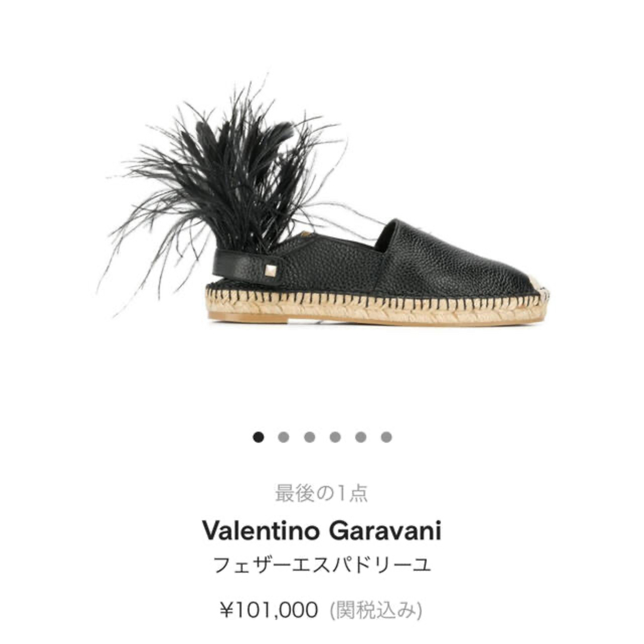Screen dimensions: 644x644
Task: Go to the second image dot
Action: coord(283,437)
